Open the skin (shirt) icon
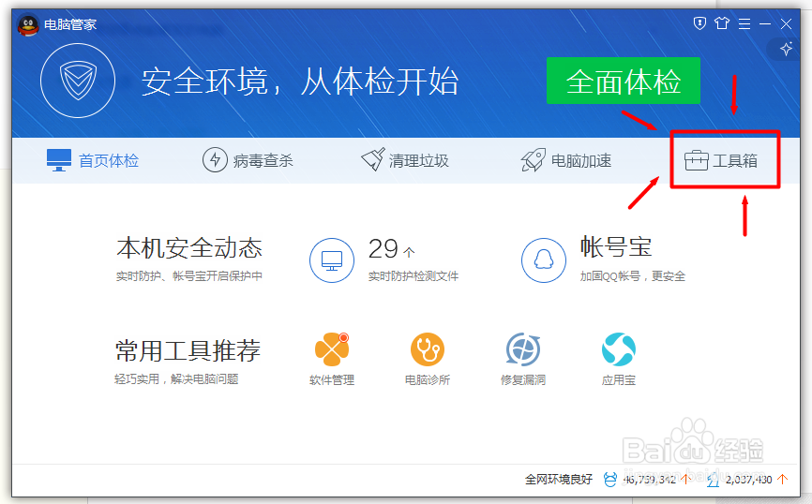Viewport: 812px width, 504px height. [x=722, y=23]
